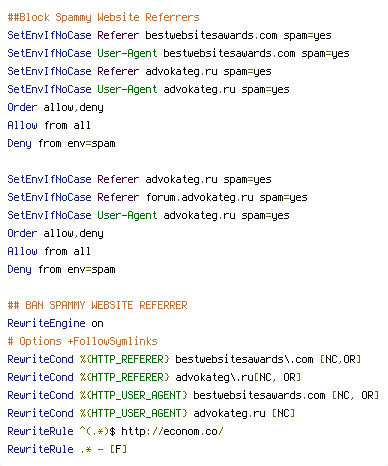Click the '## BAN SPAMMY WEBSITE REFERRER' comment
This screenshot has height=466, width=388.
(97, 305)
